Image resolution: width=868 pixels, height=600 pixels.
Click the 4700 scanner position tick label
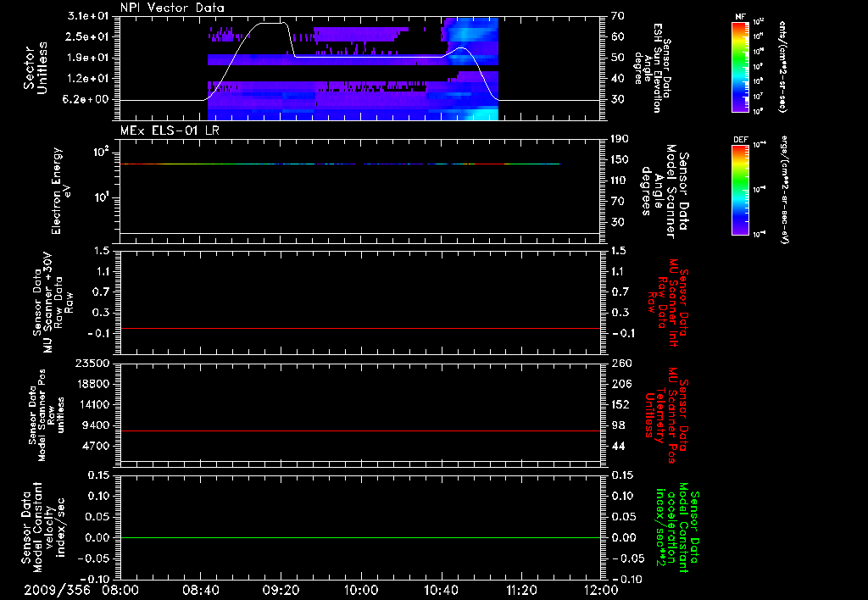(96, 446)
